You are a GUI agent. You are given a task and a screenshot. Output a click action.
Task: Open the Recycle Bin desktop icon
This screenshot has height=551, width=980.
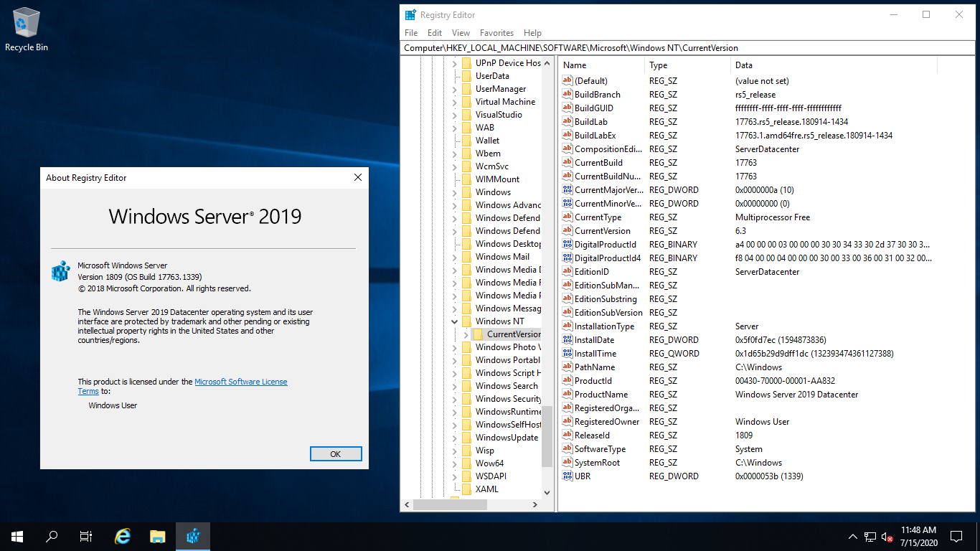27,29
